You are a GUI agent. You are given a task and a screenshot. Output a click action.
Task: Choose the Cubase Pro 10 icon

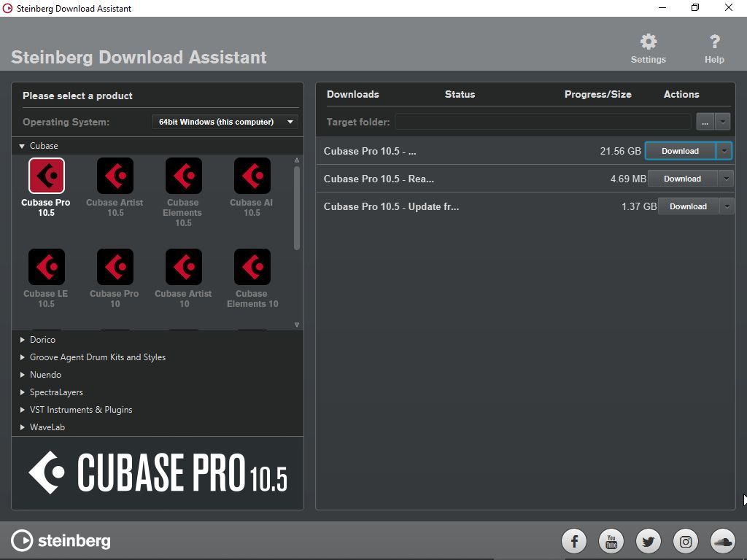[115, 267]
